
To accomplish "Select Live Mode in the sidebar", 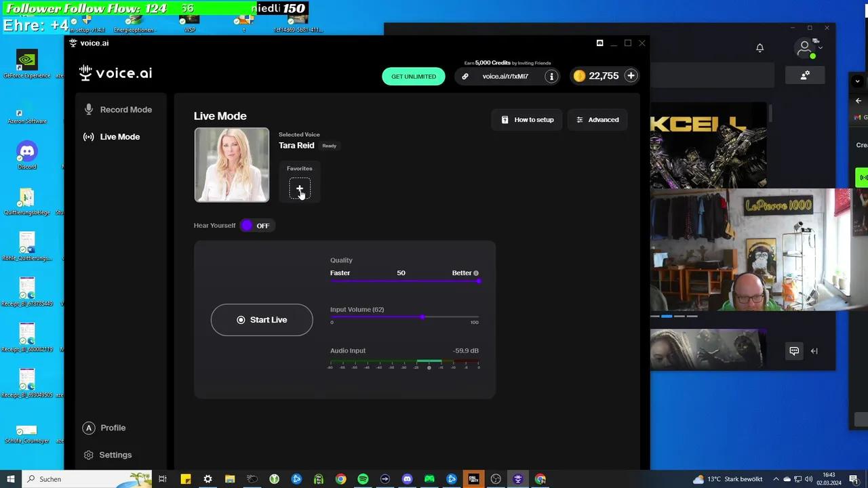I will (112, 137).
